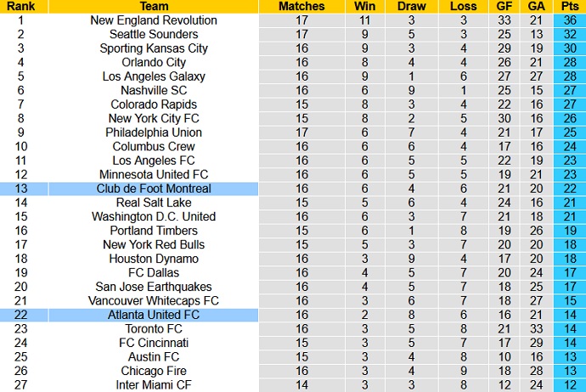Click the Pts column header
586x392 pixels.
point(568,6)
